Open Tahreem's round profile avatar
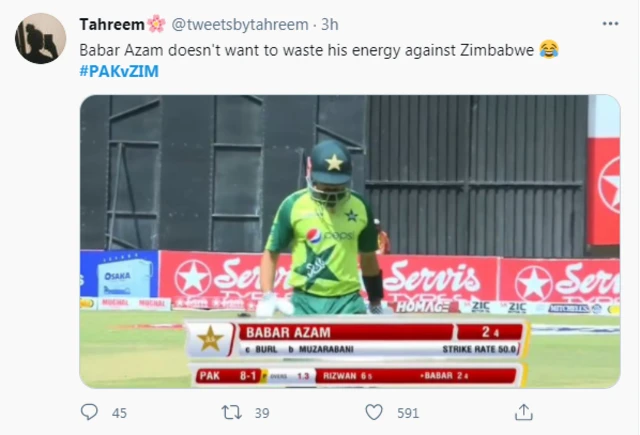The height and width of the screenshot is (435, 640). [x=40, y=38]
